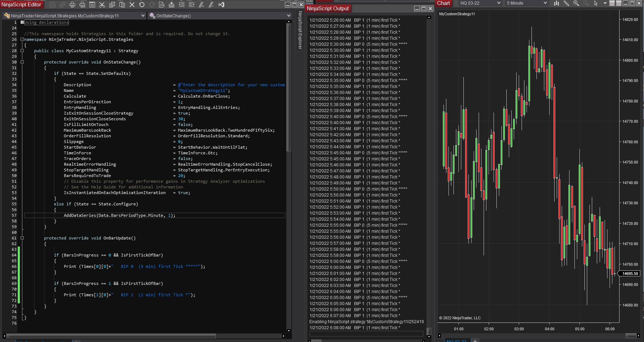The width and height of the screenshot is (644, 342).
Task: Collapse the MyCustomStrategy11 class block
Action: [22, 51]
